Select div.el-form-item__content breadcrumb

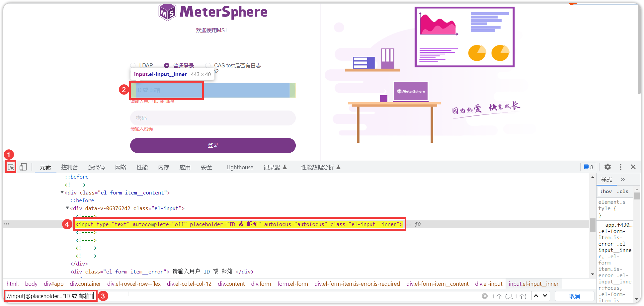[438, 284]
